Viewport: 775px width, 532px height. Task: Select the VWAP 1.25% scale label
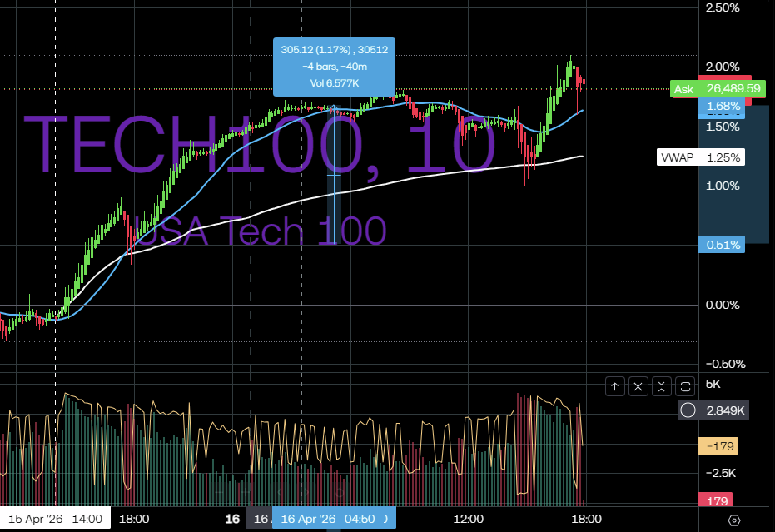(700, 157)
